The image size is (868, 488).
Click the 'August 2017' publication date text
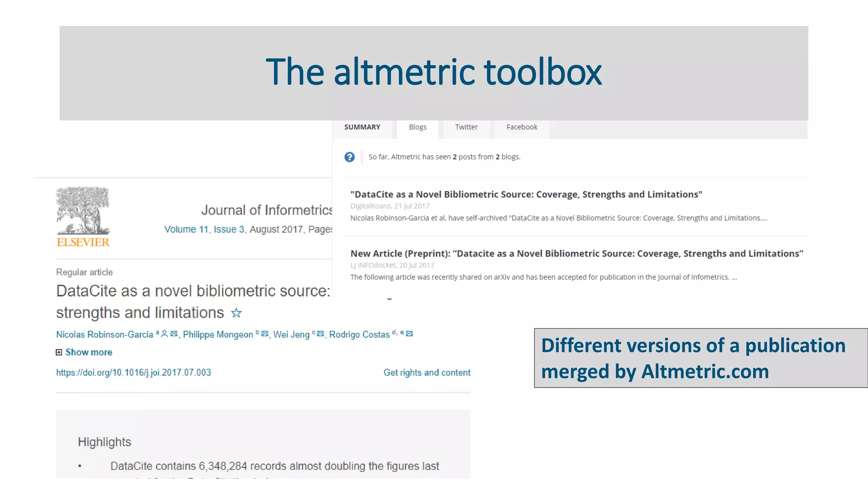276,229
